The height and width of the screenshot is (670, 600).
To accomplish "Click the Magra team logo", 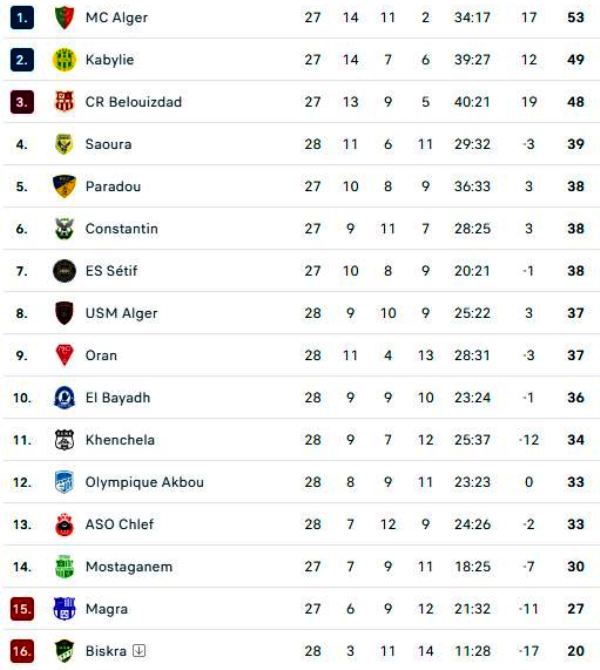I will pyautogui.click(x=64, y=609).
